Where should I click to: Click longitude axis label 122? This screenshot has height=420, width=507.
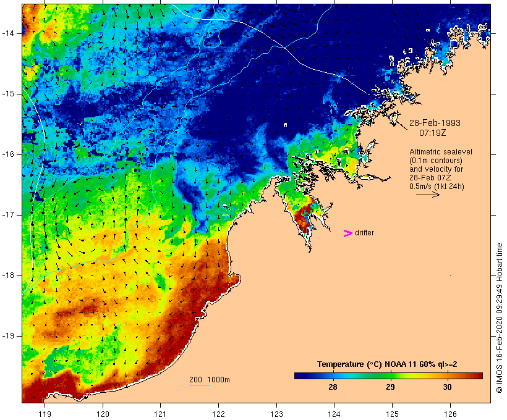pyautogui.click(x=218, y=414)
